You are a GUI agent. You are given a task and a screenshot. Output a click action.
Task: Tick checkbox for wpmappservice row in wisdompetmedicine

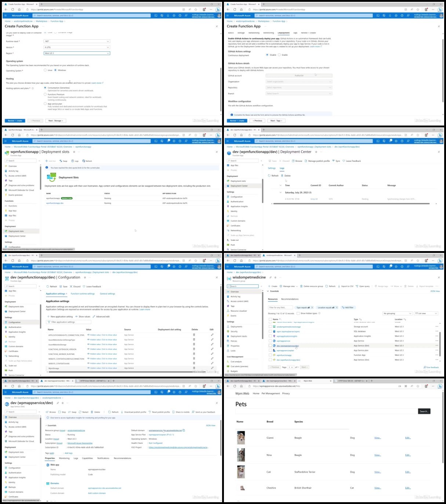pos(271,341)
